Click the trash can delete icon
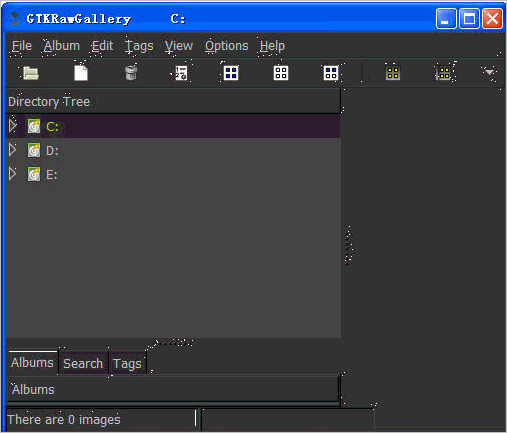Screen dimensions: 507x433 point(131,73)
